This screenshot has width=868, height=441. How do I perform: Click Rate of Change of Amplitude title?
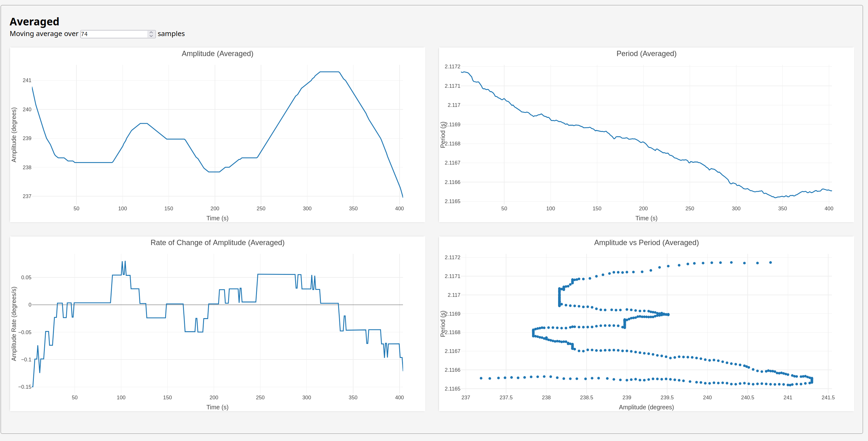217,243
